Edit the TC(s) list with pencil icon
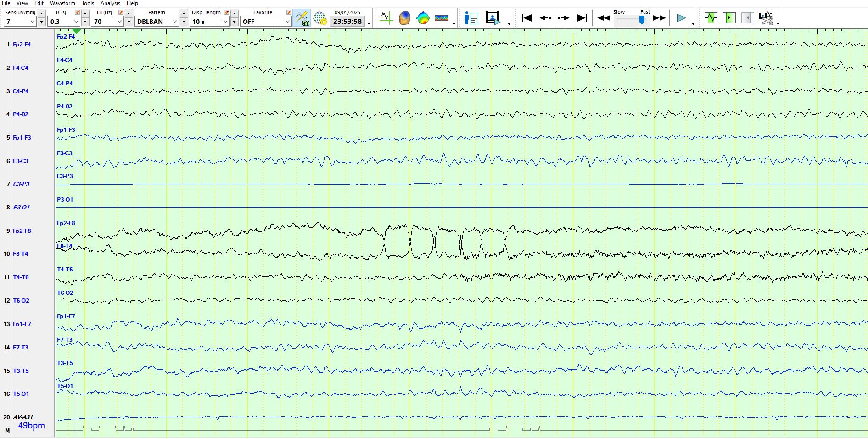This screenshot has height=439, width=868. coord(77,12)
